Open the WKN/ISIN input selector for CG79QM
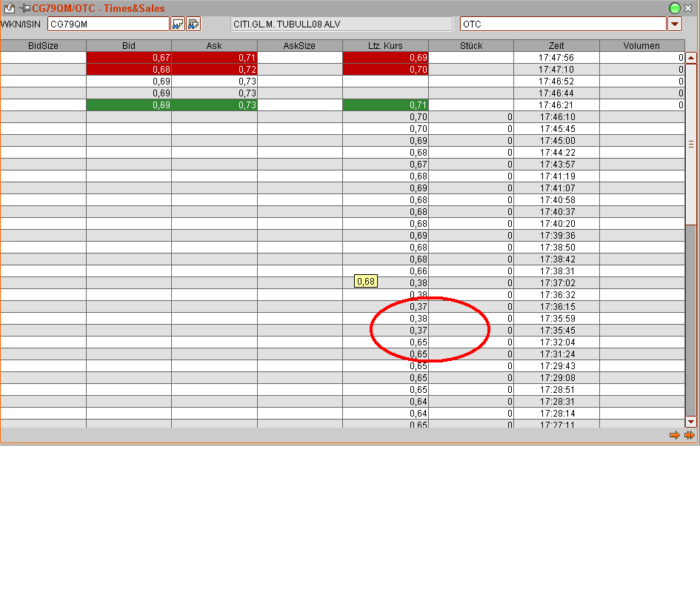The width and height of the screenshot is (700, 593). point(108,23)
